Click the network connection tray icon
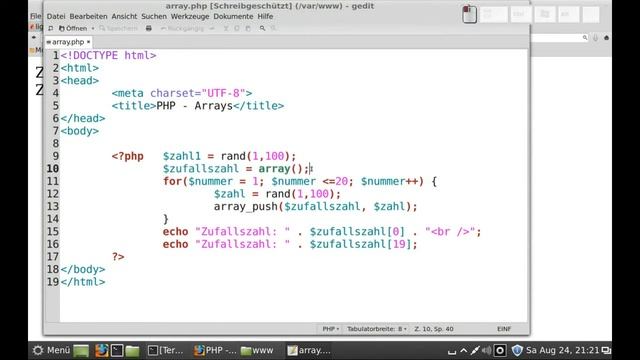This screenshot has width=640, height=360. click(475, 350)
